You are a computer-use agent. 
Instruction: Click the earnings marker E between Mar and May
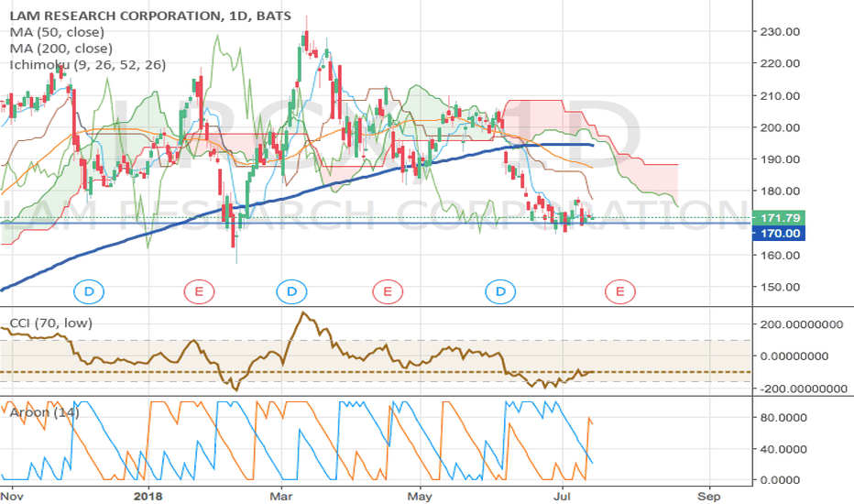coord(388,291)
